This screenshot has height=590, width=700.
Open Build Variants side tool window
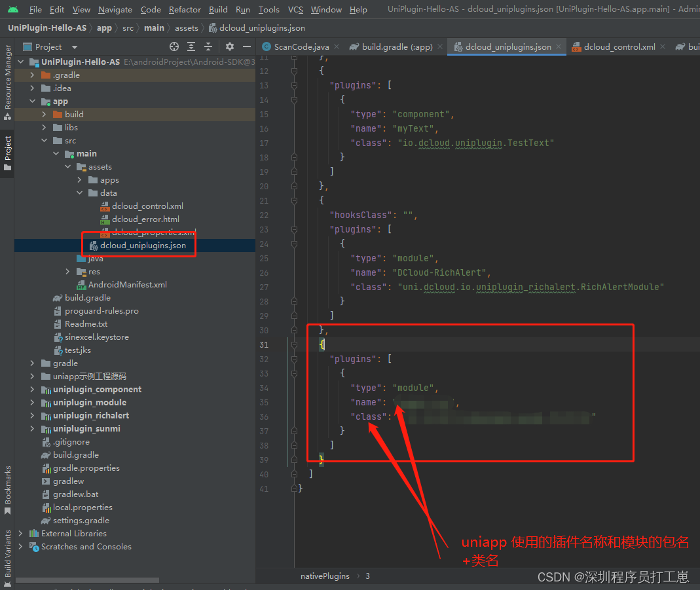[8, 558]
